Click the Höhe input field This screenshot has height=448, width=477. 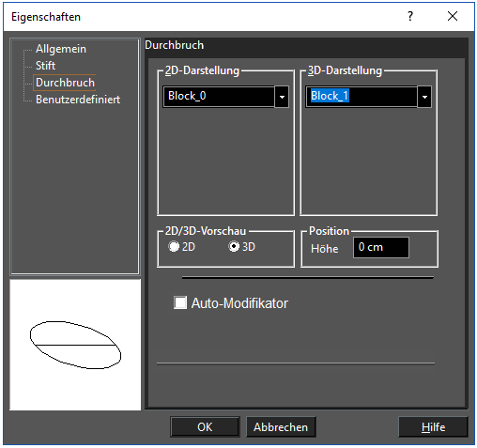tap(381, 247)
